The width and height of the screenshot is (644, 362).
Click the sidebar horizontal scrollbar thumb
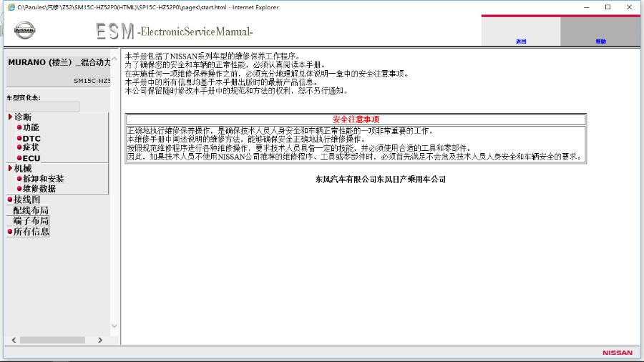coord(52,341)
